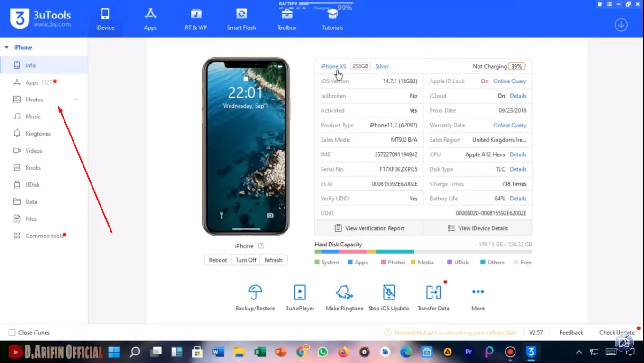Open the iDevice tab
644x363 pixels.
click(105, 19)
